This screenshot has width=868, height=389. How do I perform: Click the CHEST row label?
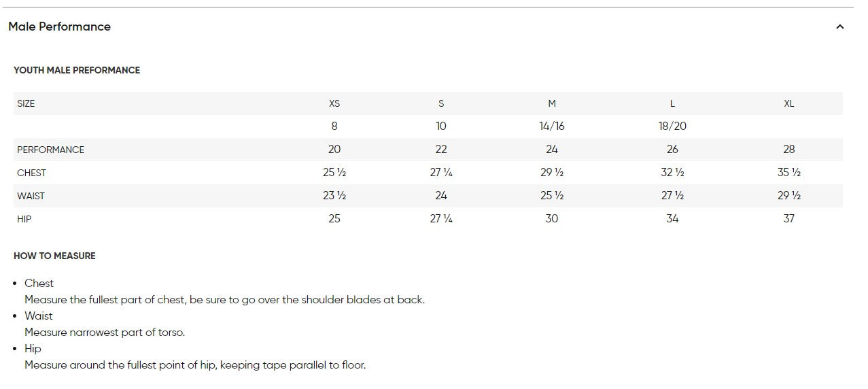point(31,173)
